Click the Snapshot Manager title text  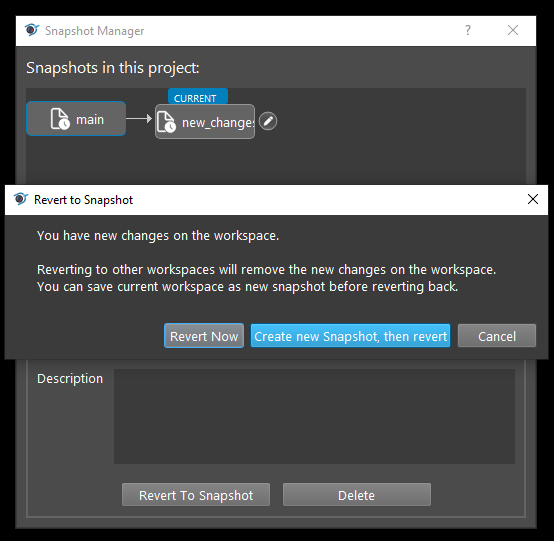94,31
